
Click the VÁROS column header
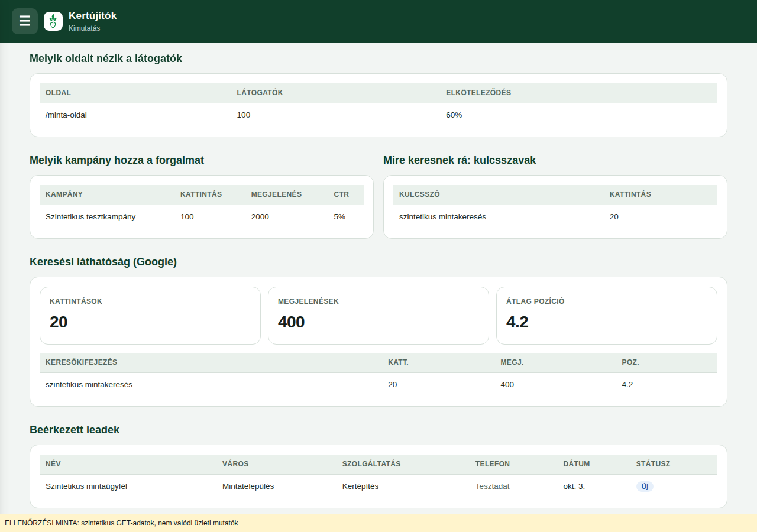(235, 465)
